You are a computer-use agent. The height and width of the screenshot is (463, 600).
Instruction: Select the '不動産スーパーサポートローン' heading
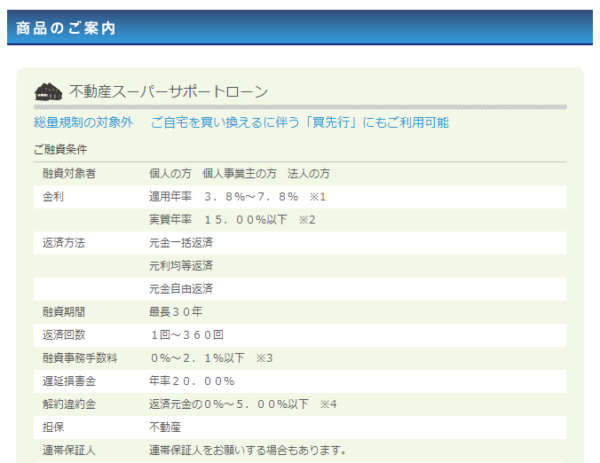168,92
